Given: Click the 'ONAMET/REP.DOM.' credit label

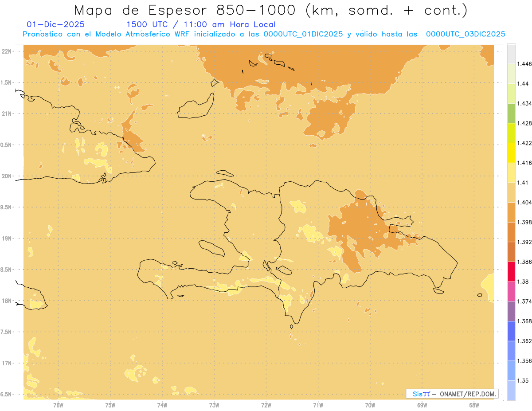Looking at the screenshot, I should (467, 394).
